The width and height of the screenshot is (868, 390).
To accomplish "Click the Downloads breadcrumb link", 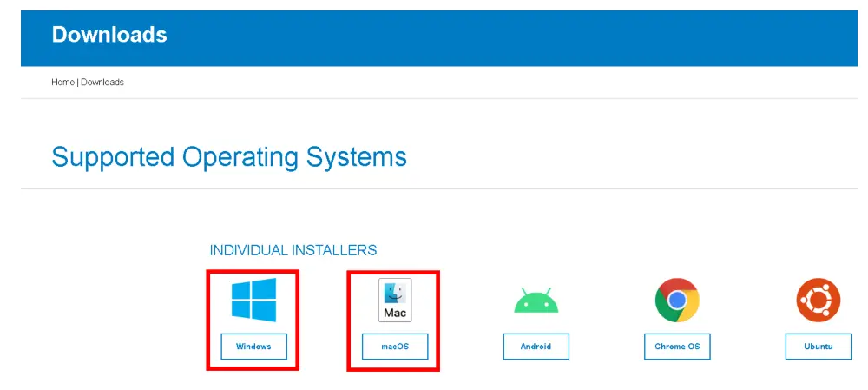I will 102,82.
